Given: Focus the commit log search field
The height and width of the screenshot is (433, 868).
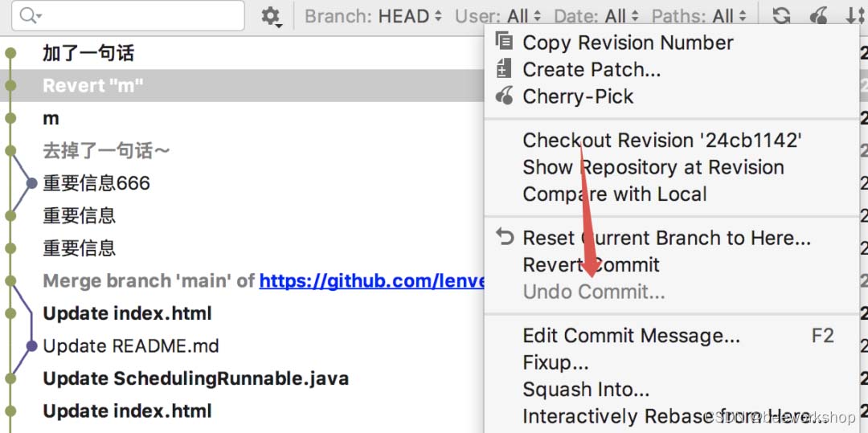Looking at the screenshot, I should pos(128,15).
